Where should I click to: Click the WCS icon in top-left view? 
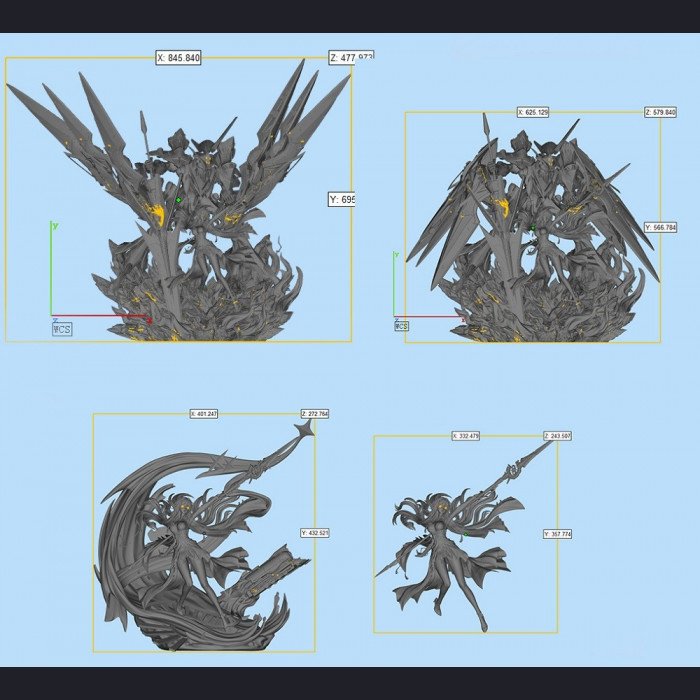62,329
